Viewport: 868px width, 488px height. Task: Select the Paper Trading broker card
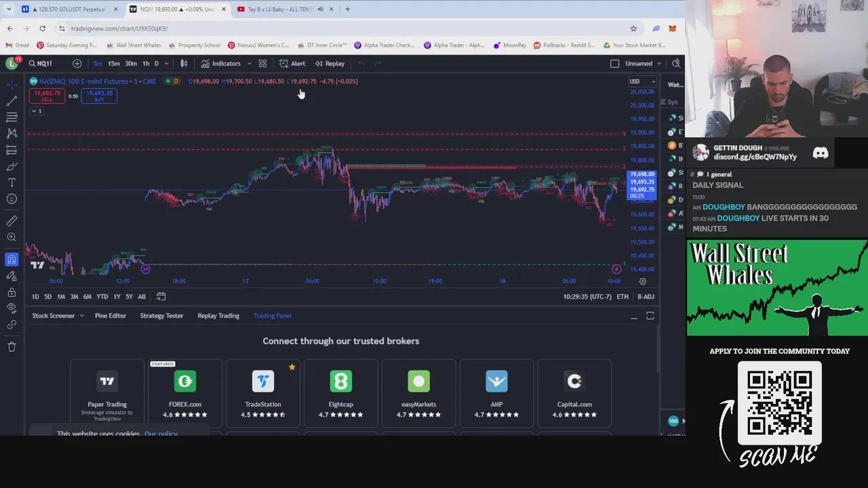click(107, 393)
